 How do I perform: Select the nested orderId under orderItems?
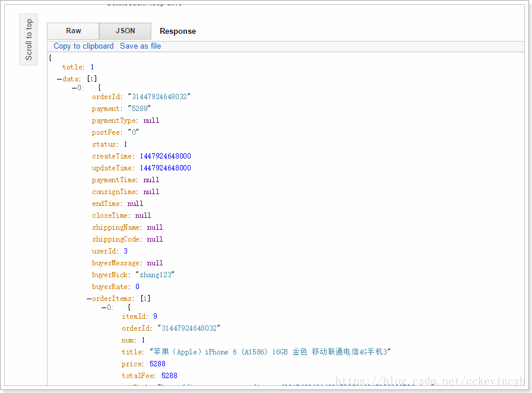point(189,328)
